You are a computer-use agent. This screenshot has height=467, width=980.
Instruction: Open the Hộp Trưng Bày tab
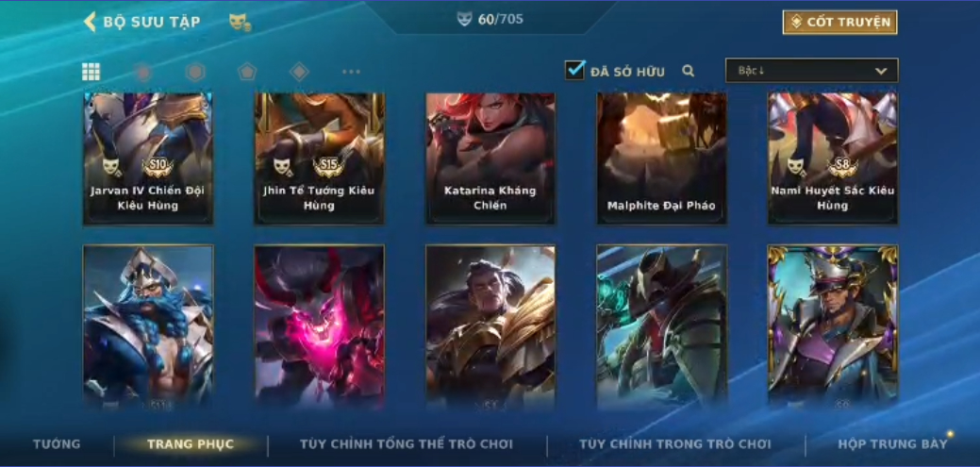tap(892, 444)
